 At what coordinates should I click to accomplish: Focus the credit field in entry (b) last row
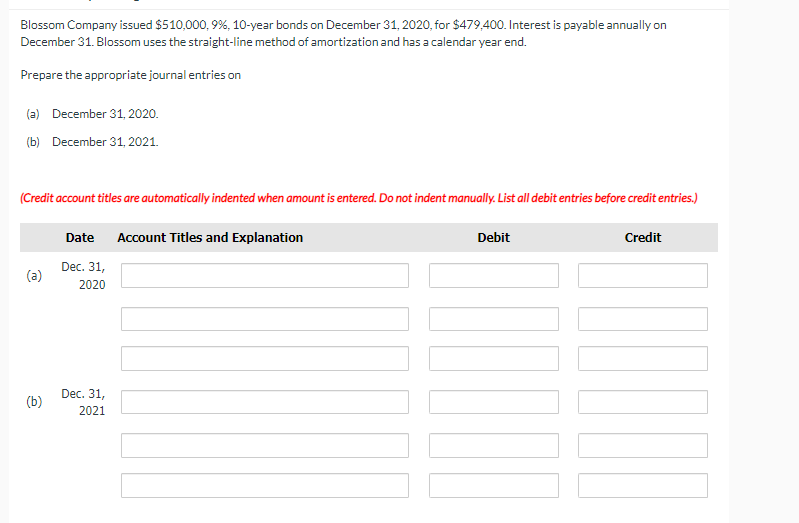[643, 485]
